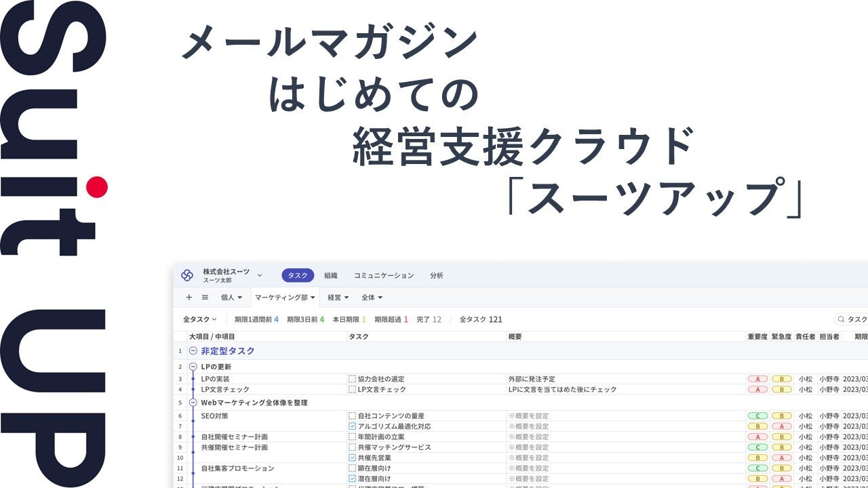Filter by 期限3日前 tasks

(305, 319)
